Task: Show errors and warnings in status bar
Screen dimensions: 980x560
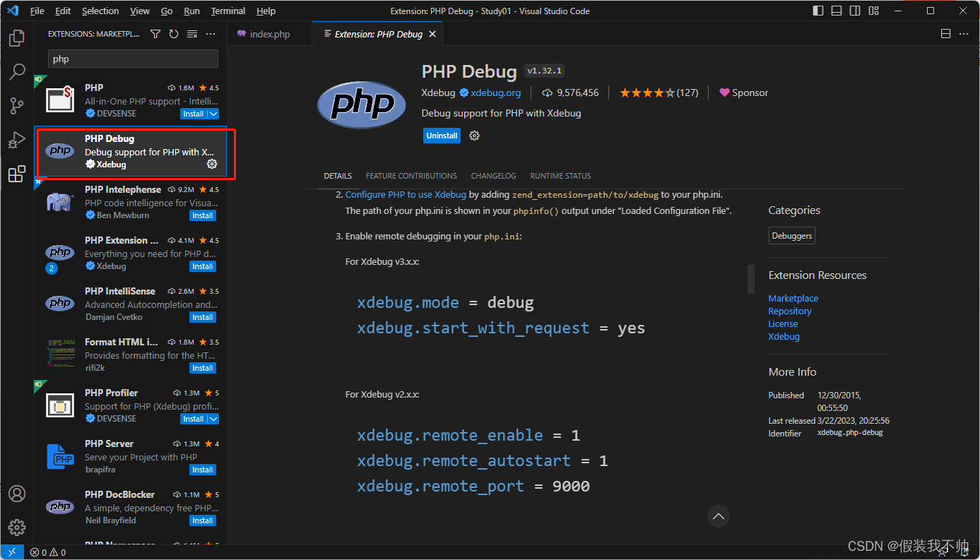Action: tap(48, 552)
